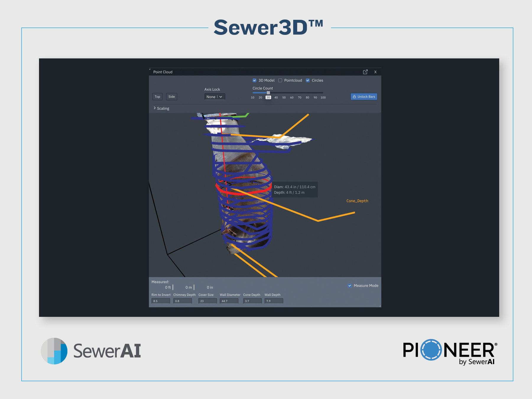The width and height of the screenshot is (532, 399).
Task: Toggle the Circles checkbox
Action: click(308, 80)
